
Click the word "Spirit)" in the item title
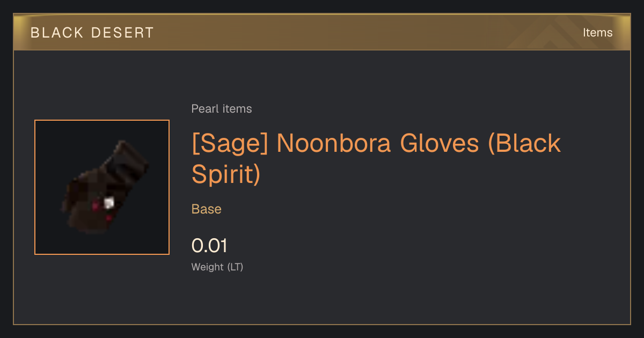coord(226,174)
